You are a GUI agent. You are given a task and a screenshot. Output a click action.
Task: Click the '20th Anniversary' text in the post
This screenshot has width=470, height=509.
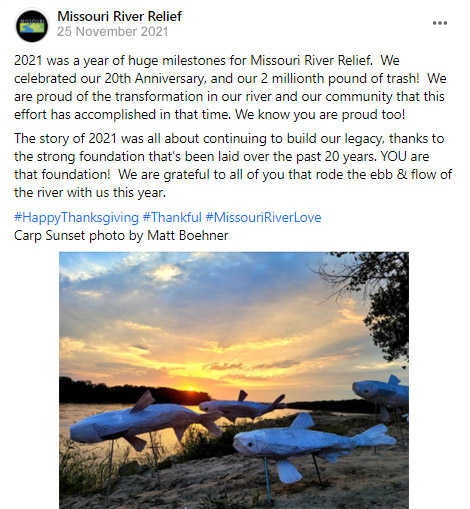154,79
